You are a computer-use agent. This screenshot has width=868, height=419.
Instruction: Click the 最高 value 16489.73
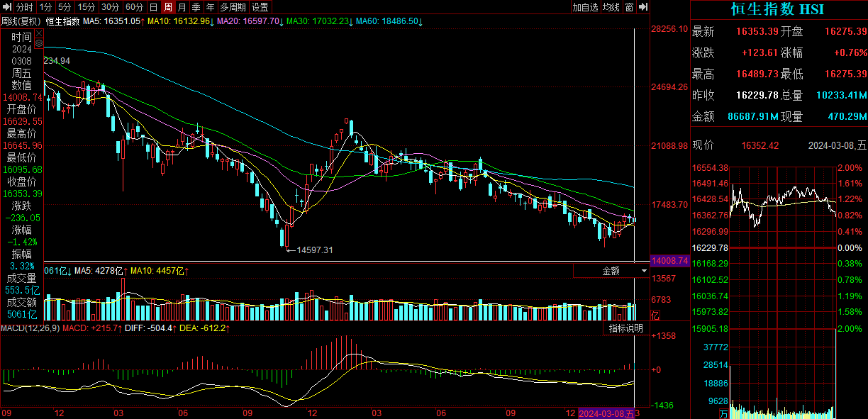tap(757, 74)
